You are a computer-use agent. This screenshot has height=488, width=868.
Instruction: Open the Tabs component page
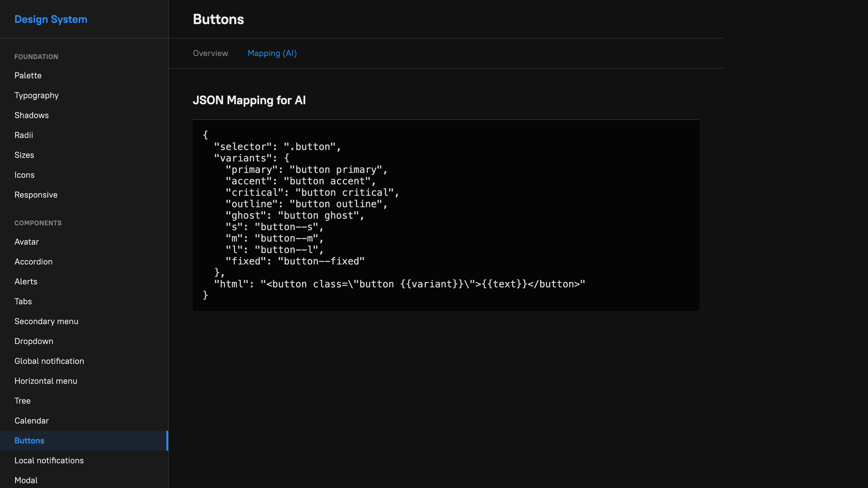point(84,302)
